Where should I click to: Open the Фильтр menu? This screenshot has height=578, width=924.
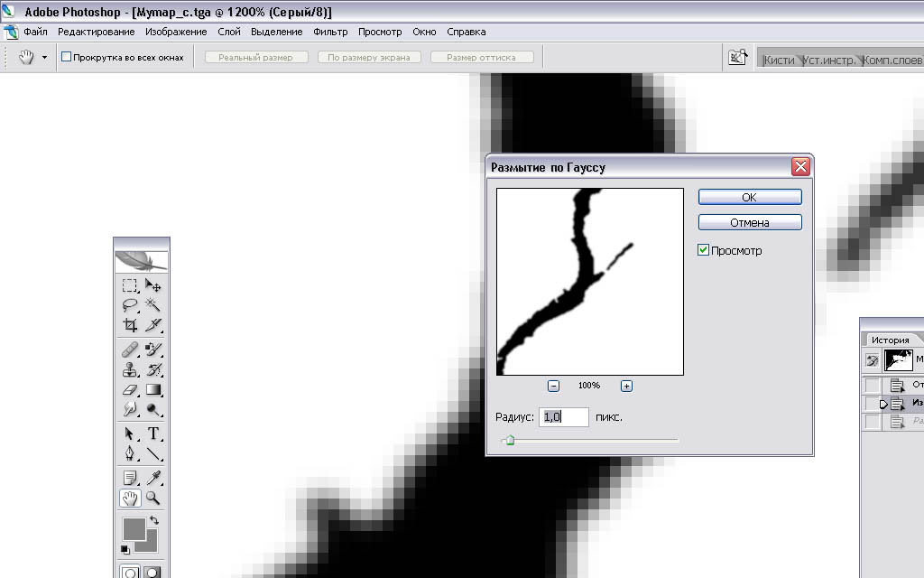tap(330, 32)
